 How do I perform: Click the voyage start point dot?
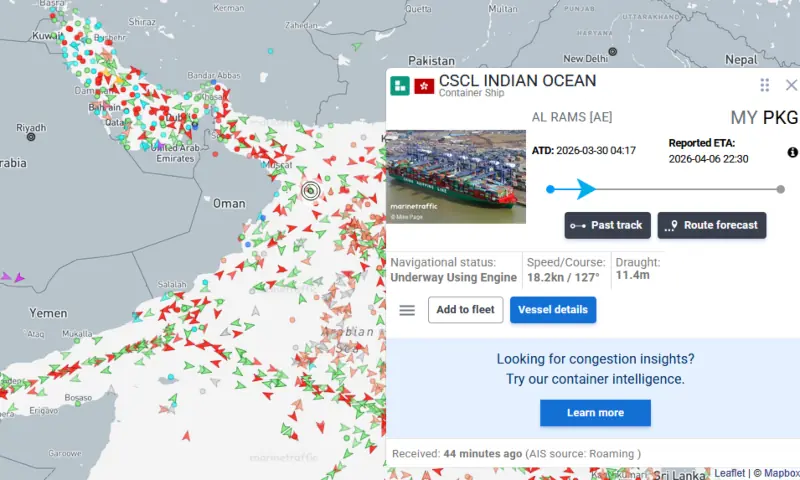(550, 189)
